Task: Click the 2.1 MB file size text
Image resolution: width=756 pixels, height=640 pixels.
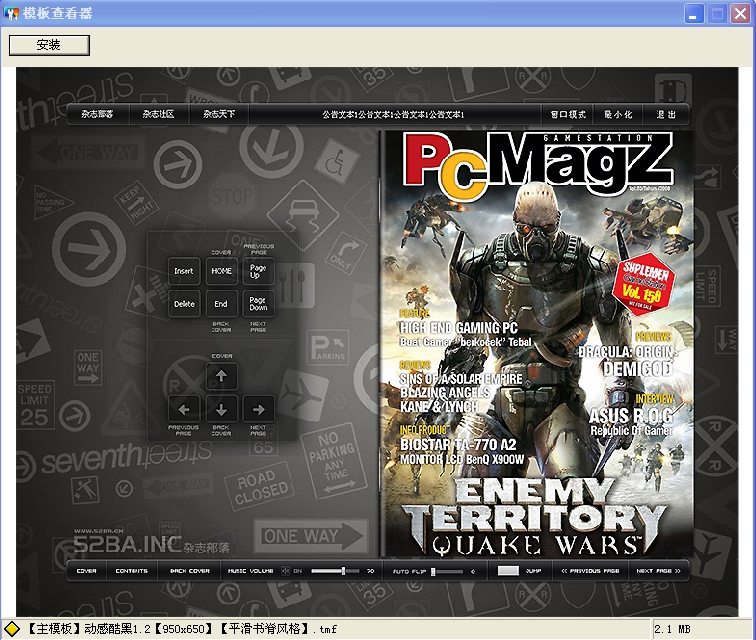Action: [x=672, y=629]
